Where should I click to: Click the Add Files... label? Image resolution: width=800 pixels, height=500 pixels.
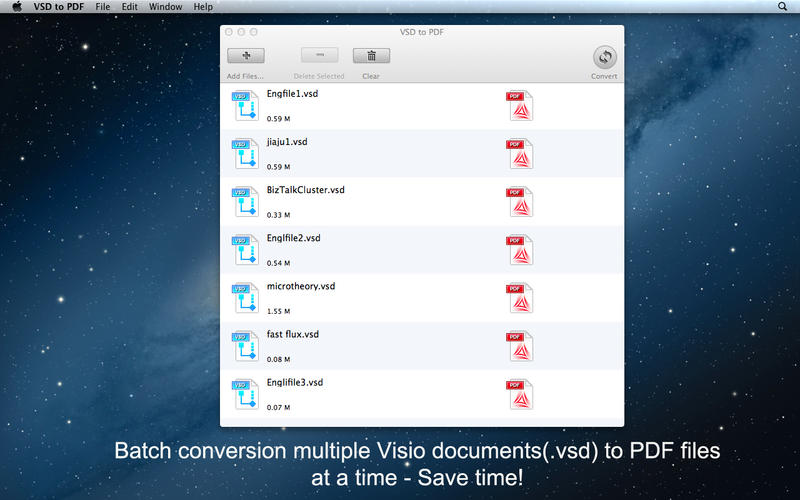pyautogui.click(x=245, y=76)
